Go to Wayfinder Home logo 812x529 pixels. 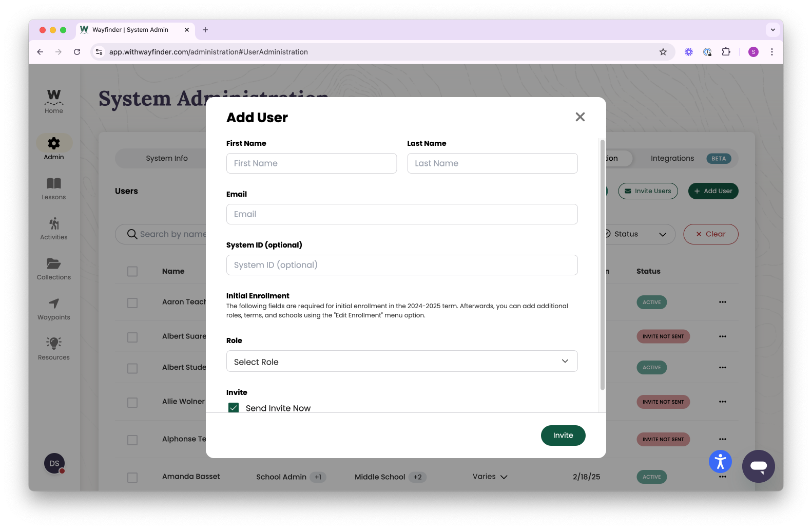54,101
